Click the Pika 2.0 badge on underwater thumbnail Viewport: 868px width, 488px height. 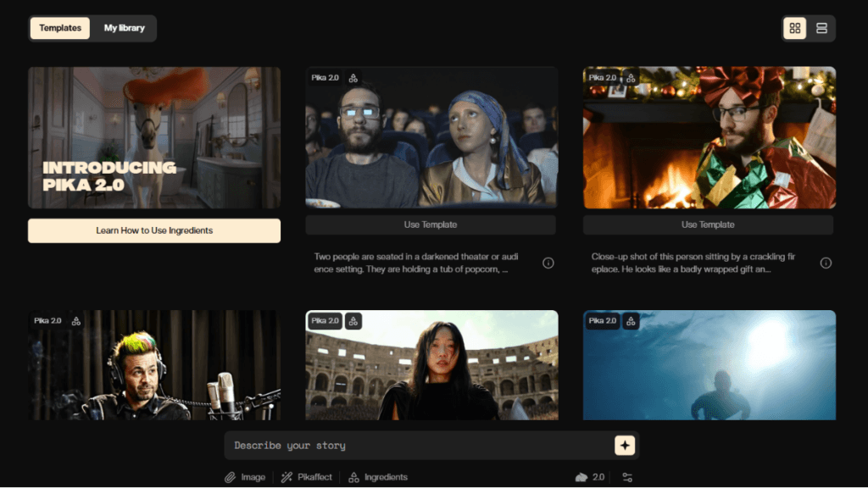(603, 321)
